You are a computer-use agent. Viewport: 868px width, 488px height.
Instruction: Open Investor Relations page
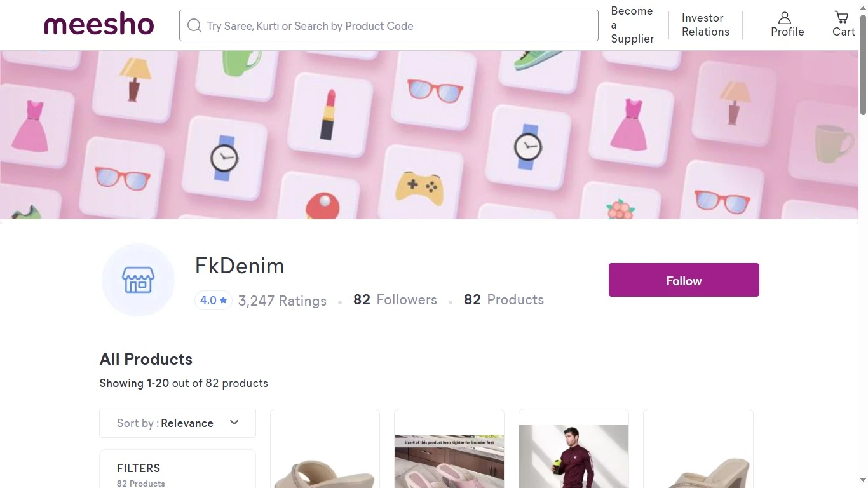(x=705, y=25)
